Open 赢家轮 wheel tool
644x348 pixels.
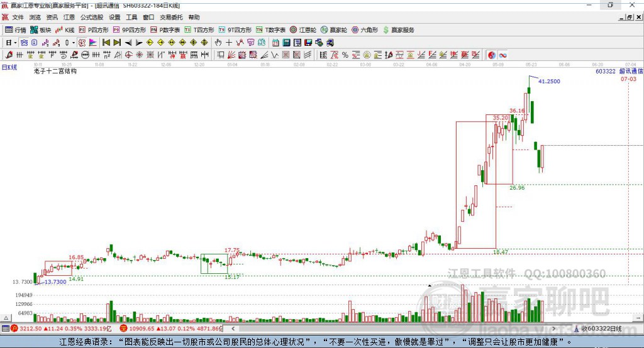pos(334,30)
